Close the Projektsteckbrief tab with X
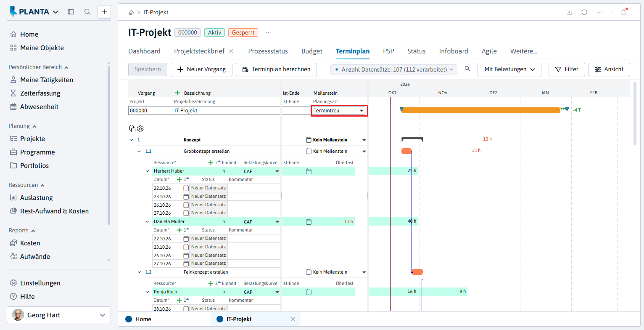Image resolution: width=644 pixels, height=330 pixels. [231, 51]
